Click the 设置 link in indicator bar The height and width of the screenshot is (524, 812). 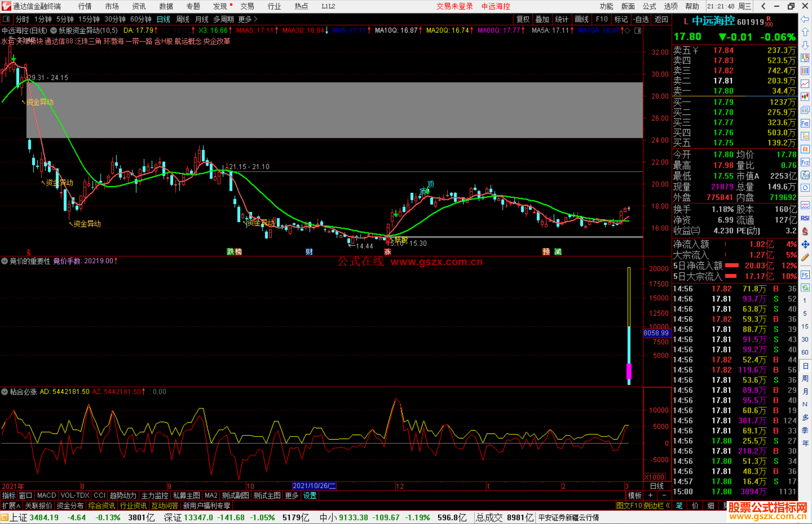click(x=310, y=495)
